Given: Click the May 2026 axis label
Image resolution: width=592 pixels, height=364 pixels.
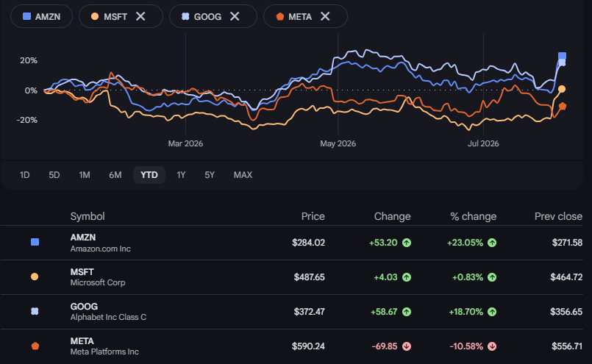Looking at the screenshot, I should click(338, 143).
